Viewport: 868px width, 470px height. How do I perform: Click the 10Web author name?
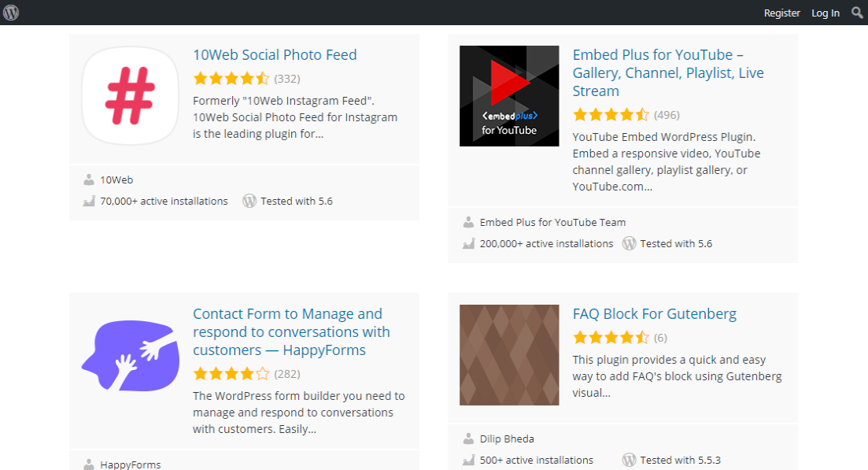(116, 180)
